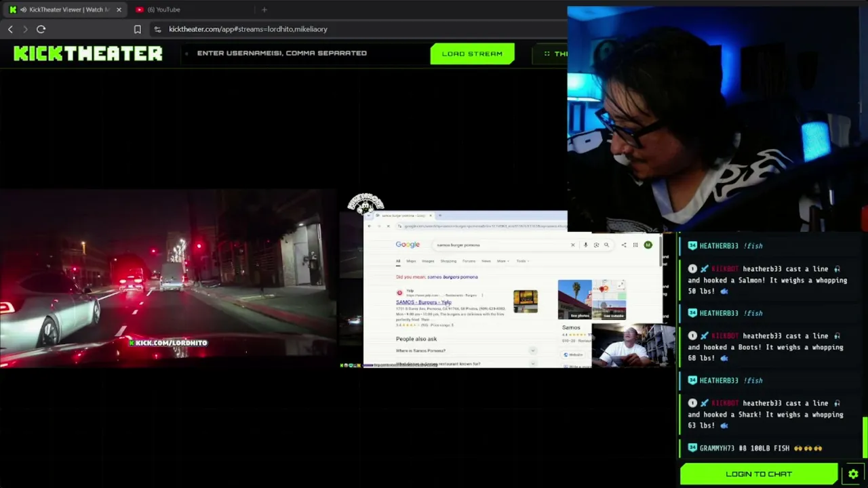Image resolution: width=868 pixels, height=488 pixels.
Task: Click the See photos image of Samos
Action: [574, 300]
